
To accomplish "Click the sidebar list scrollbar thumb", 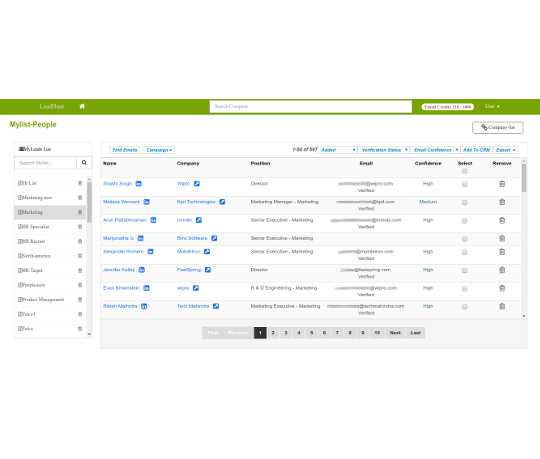I will [89, 202].
